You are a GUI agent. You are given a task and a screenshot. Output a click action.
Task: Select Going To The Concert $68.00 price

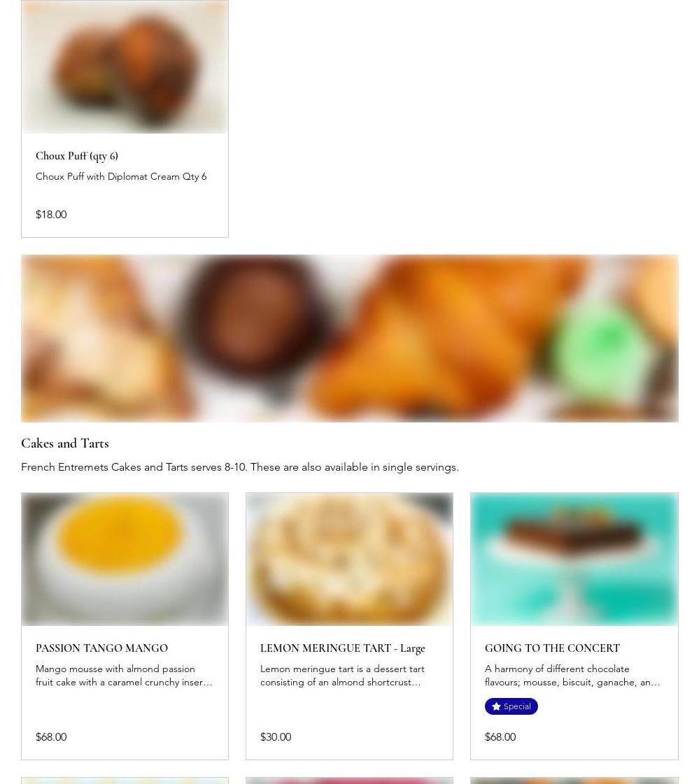[500, 737]
